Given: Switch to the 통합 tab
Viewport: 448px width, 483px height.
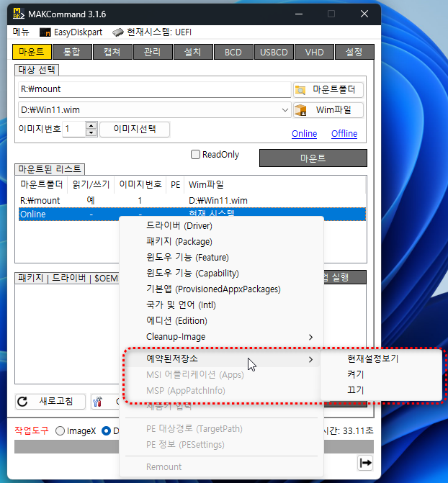Looking at the screenshot, I should coord(72,52).
